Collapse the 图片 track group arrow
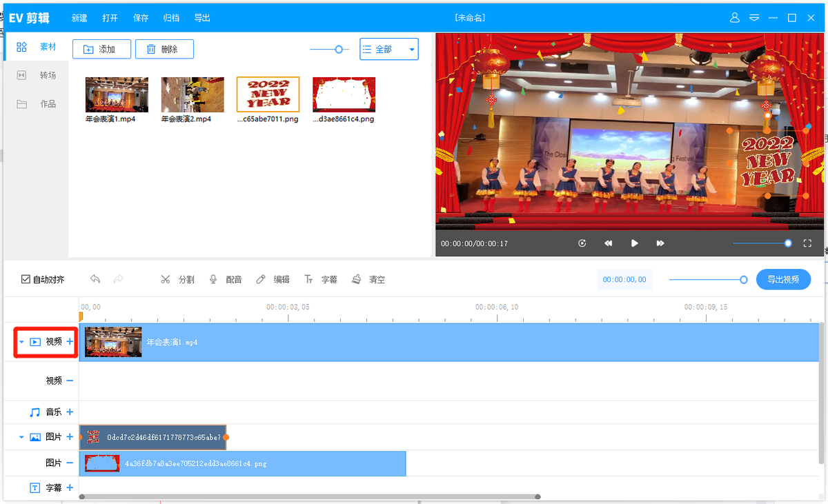Image resolution: width=828 pixels, height=504 pixels. click(x=21, y=437)
